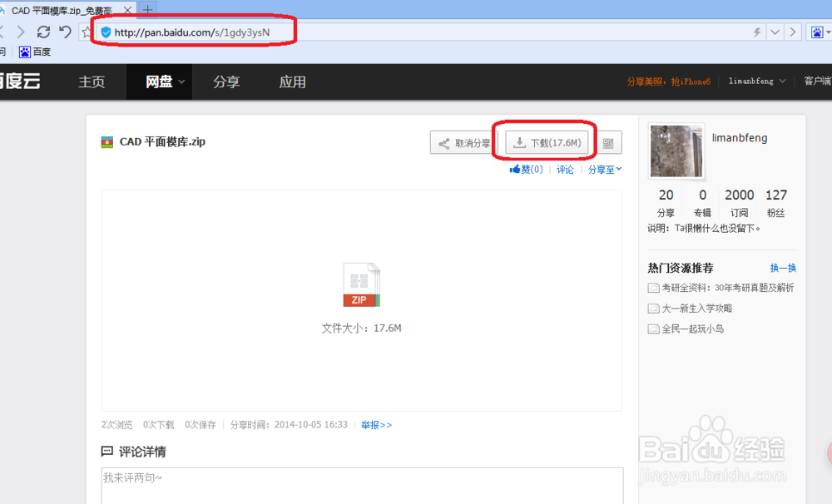Image resolution: width=832 pixels, height=504 pixels.
Task: Go to 分享 in the navigation bar
Action: click(226, 82)
